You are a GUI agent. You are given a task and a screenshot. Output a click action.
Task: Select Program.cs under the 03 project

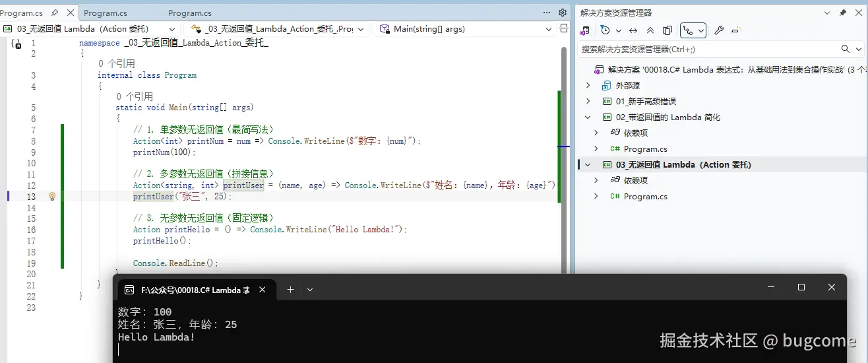click(645, 196)
